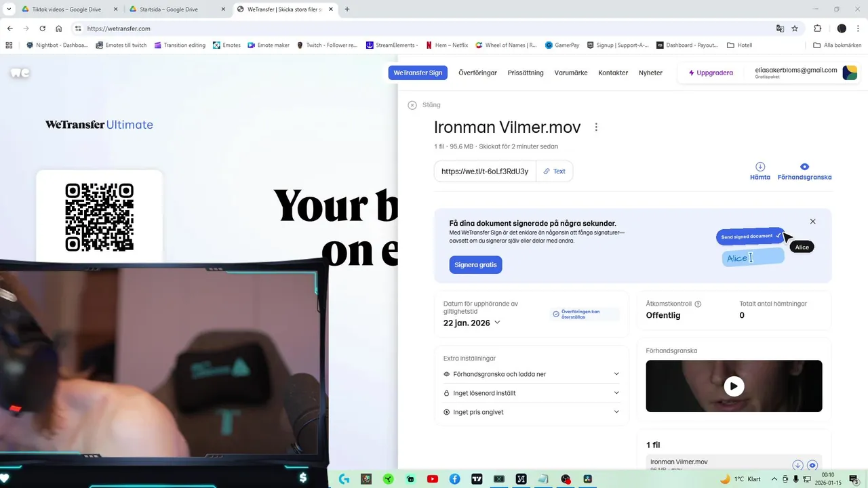Viewport: 868px width, 488px height.
Task: Open the Kontakter menu item
Action: pyautogui.click(x=613, y=73)
